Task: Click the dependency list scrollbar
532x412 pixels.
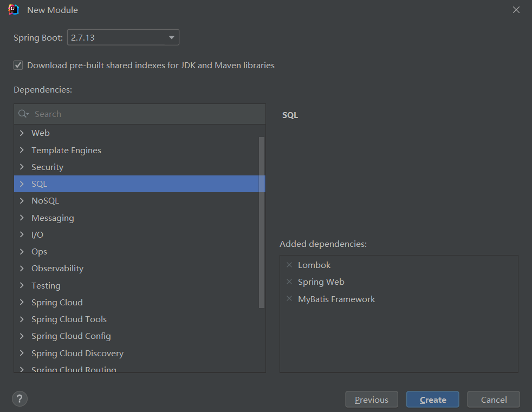Action: tap(262, 222)
